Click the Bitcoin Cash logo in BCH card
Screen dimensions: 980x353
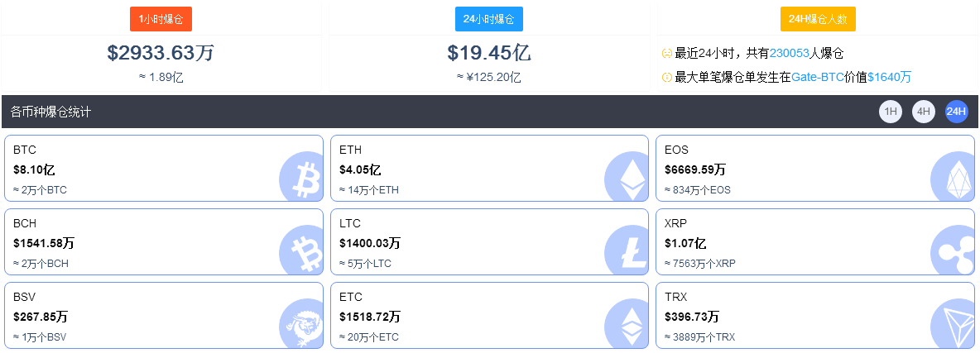coord(300,250)
